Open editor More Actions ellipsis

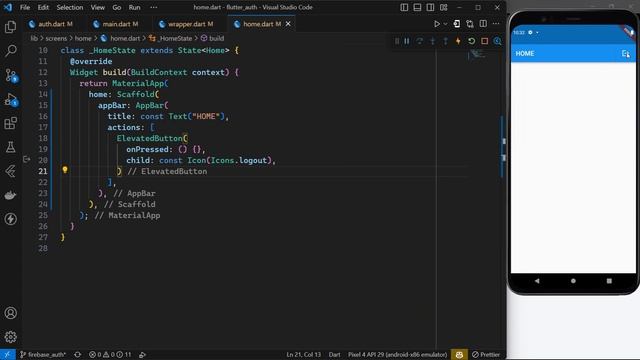pos(496,24)
